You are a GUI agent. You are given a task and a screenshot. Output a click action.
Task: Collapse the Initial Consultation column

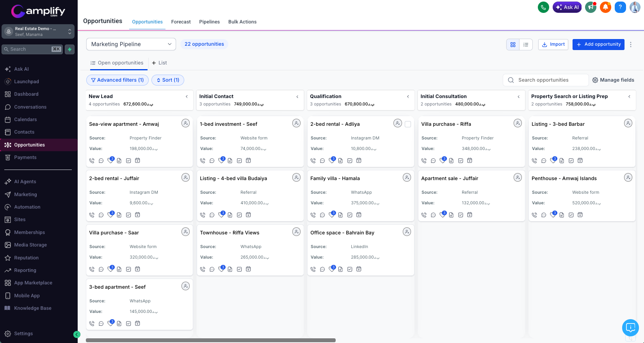(519, 96)
